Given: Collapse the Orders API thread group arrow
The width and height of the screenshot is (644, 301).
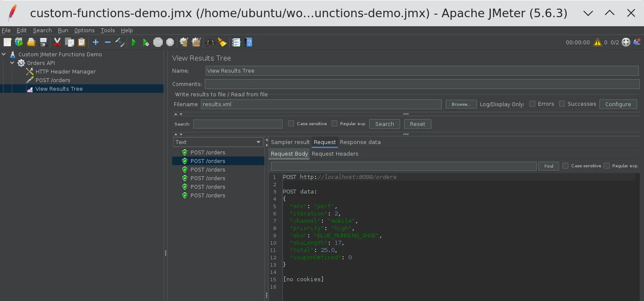Looking at the screenshot, I should (12, 63).
